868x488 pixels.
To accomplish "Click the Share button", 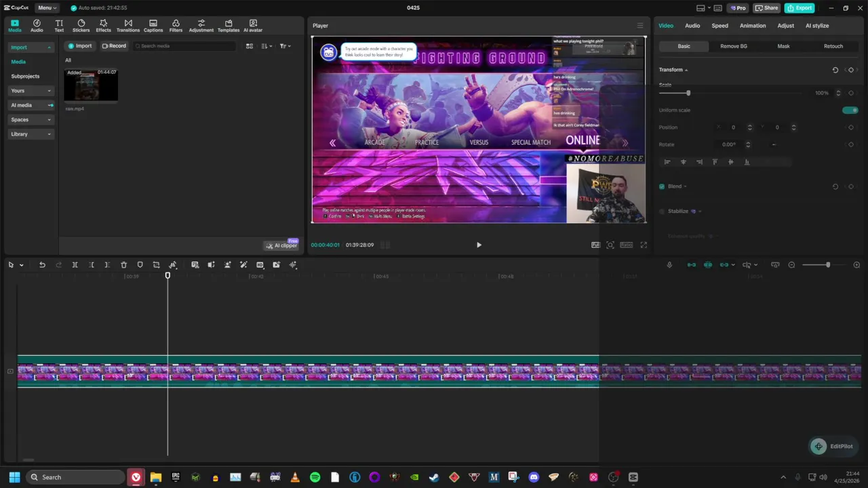I will click(767, 8).
